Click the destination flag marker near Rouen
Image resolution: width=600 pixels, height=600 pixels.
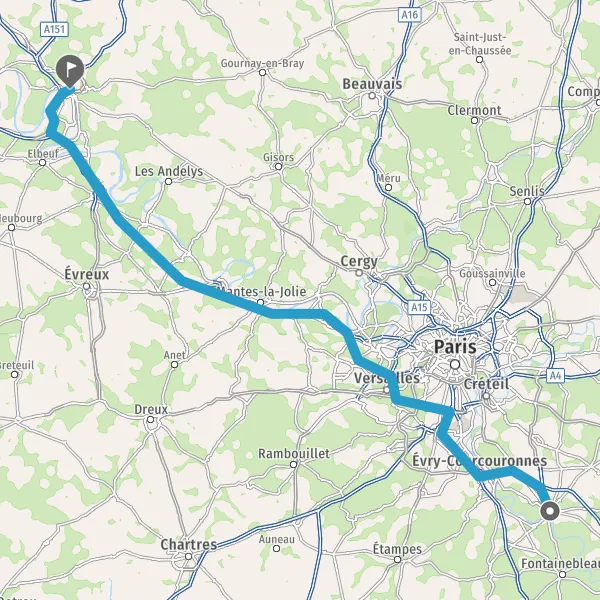tap(70, 71)
